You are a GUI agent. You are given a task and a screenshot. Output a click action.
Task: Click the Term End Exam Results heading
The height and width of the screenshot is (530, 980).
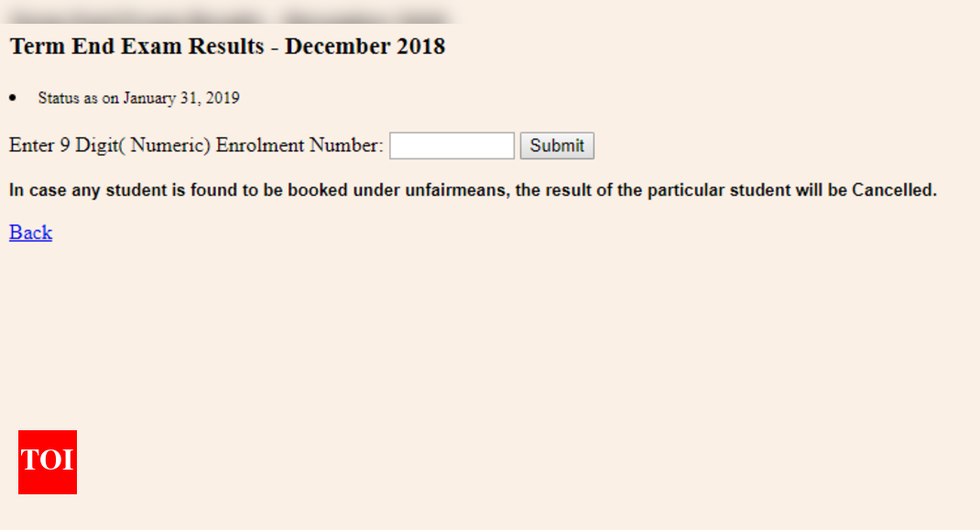227,47
